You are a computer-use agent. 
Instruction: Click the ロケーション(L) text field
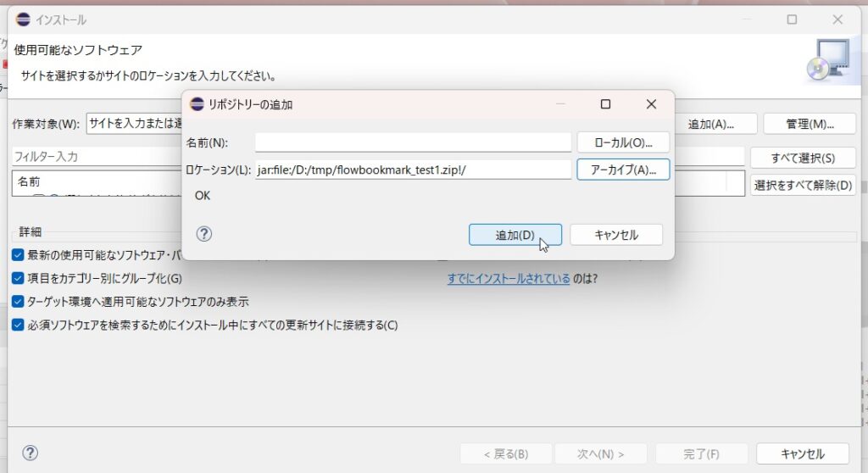click(x=413, y=170)
